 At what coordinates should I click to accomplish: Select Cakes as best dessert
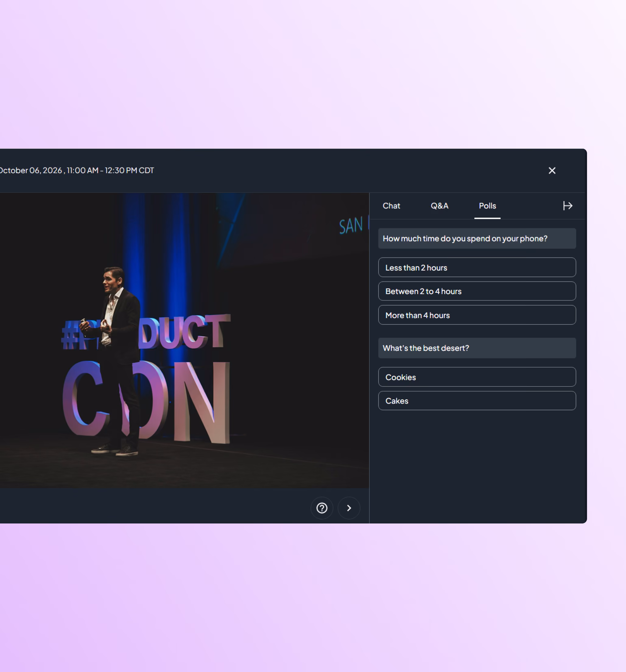(x=477, y=401)
